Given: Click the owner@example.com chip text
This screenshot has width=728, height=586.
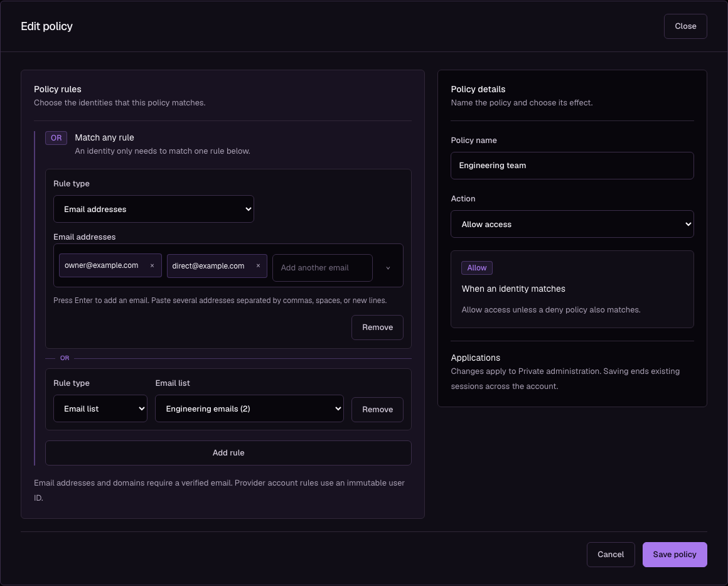Looking at the screenshot, I should coord(101,265).
